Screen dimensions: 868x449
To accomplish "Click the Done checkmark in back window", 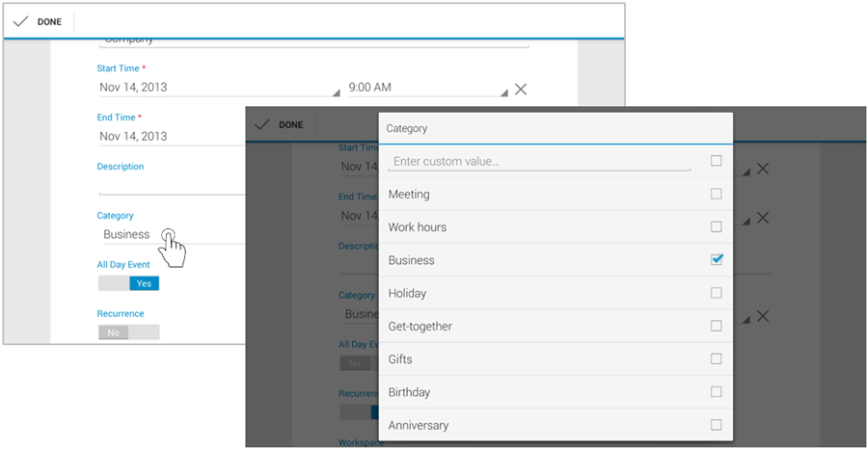I will [x=21, y=21].
